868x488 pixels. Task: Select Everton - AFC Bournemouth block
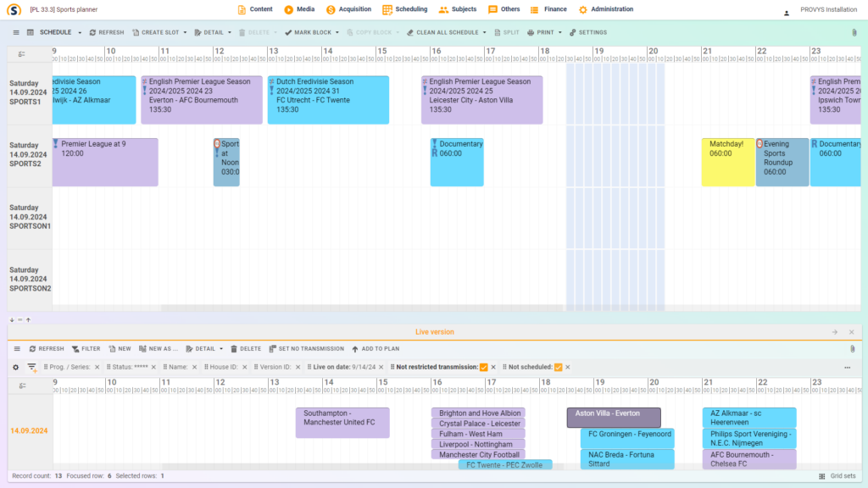(202, 100)
